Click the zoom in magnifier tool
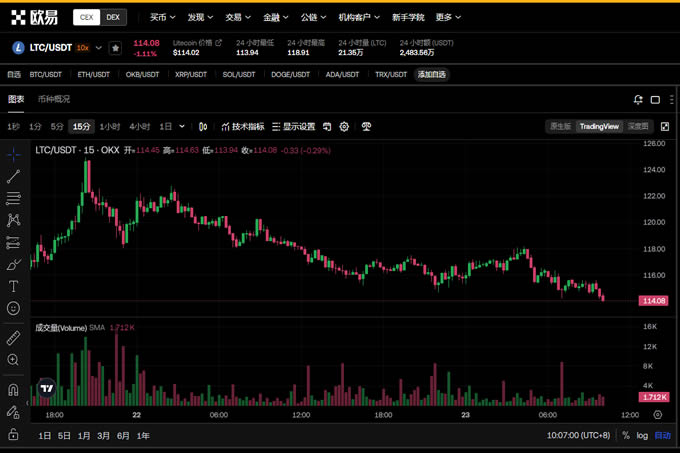 pyautogui.click(x=13, y=360)
